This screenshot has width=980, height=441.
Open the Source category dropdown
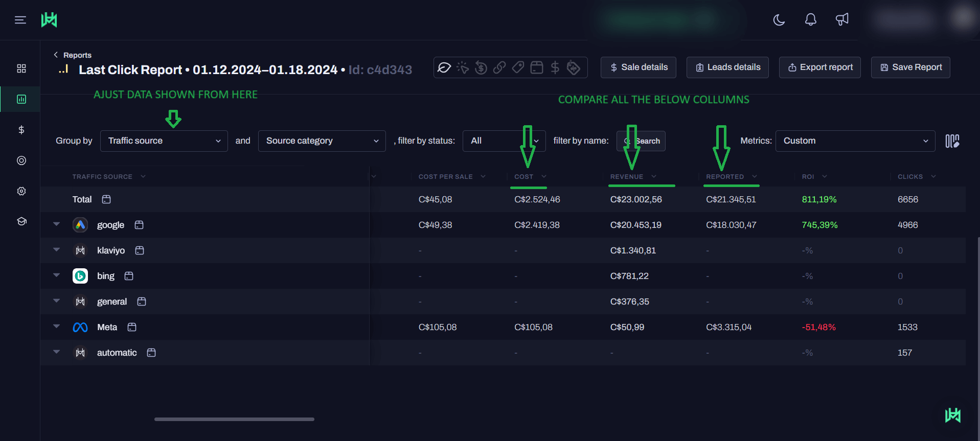[x=322, y=141]
